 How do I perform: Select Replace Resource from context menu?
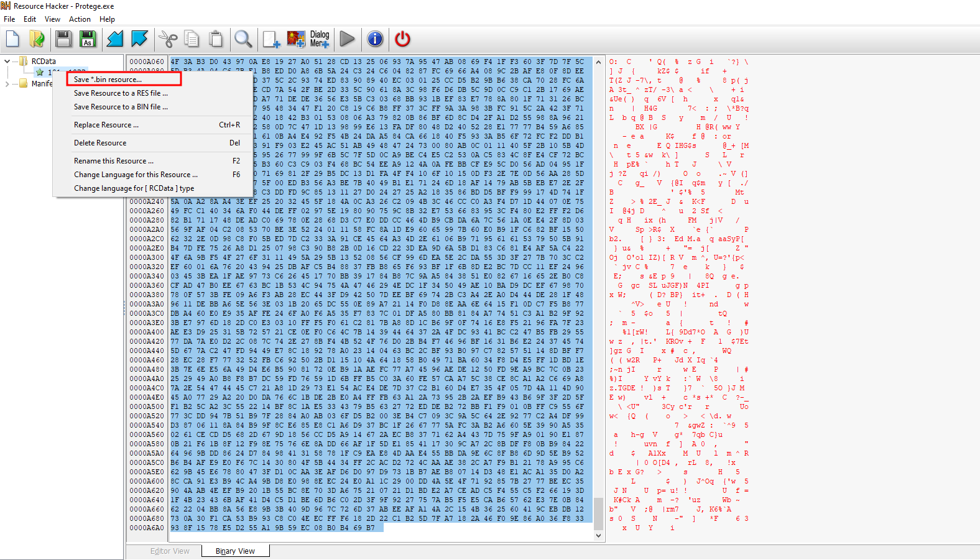(153, 125)
